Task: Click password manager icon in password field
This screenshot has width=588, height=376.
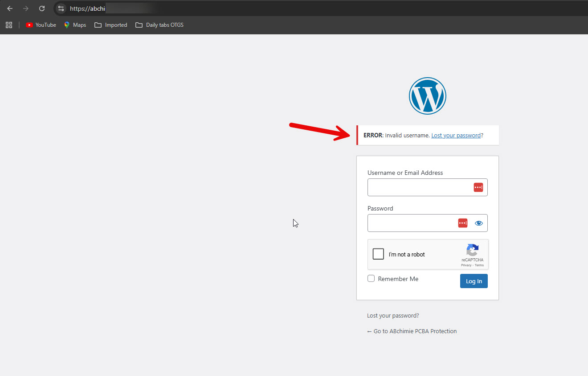Action: [463, 223]
